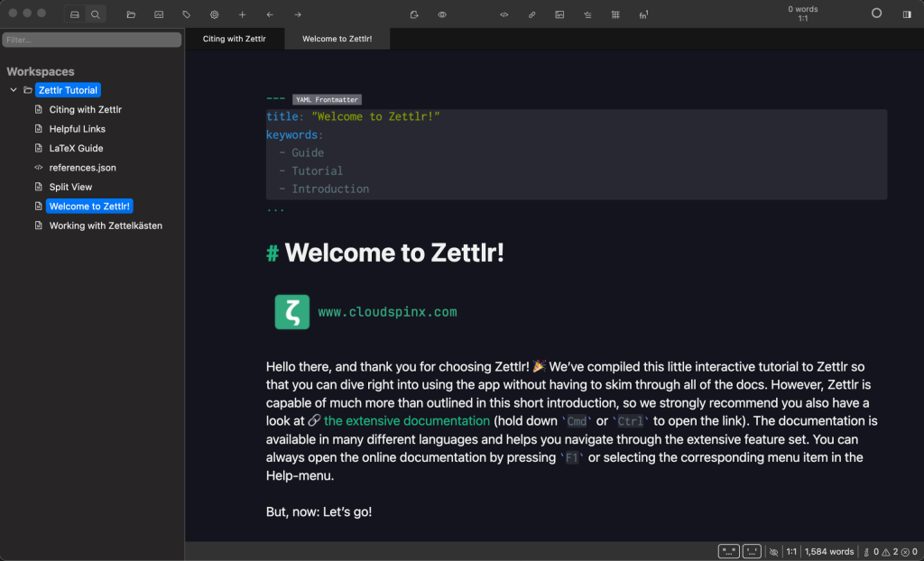Create a new note using the plus icon

coord(242,14)
